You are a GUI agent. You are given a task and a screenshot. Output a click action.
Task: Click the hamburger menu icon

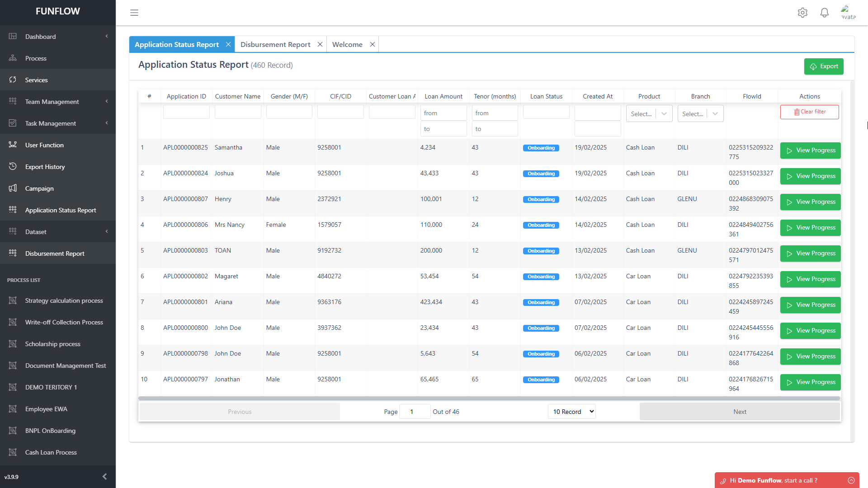pos(134,13)
